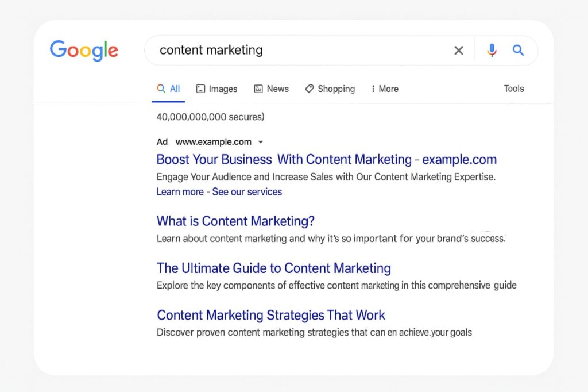Open the News results tab label
The width and height of the screenshot is (588, 392).
tap(277, 89)
